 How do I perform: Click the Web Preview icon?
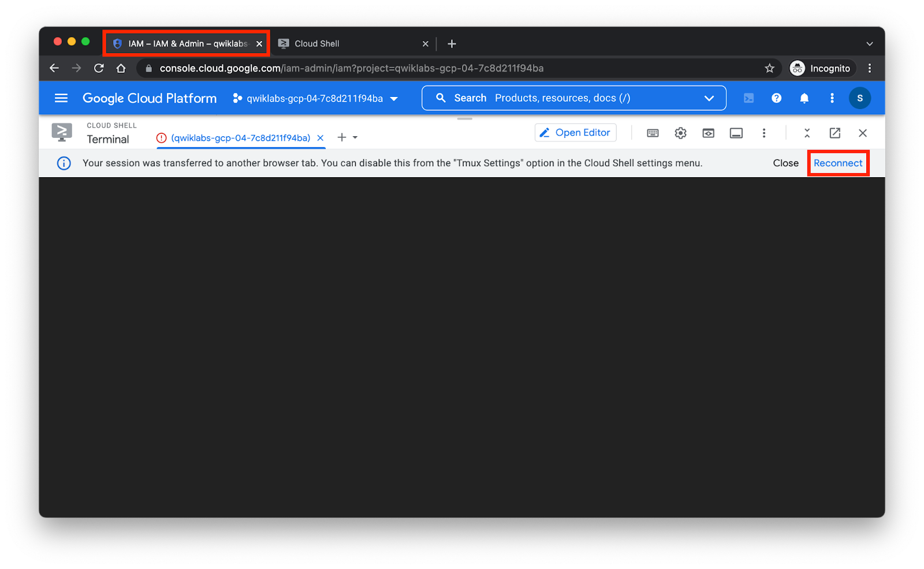tap(708, 133)
